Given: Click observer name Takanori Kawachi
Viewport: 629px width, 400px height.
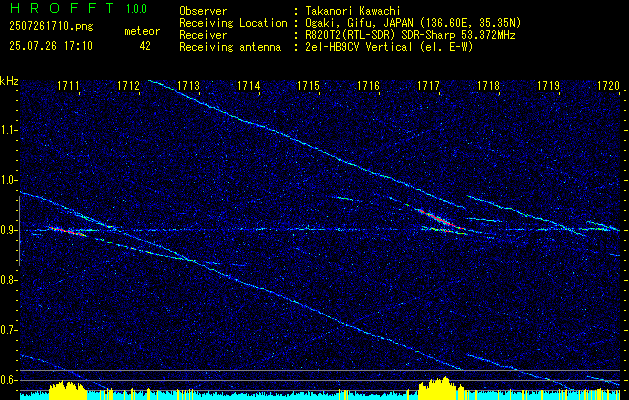Looking at the screenshot, I should point(353,11).
